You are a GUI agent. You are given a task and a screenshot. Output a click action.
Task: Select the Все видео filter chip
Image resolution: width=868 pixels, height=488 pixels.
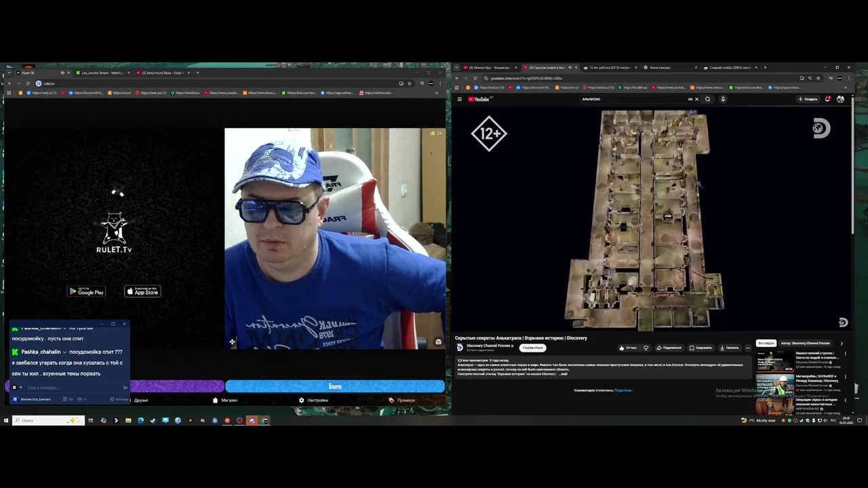(x=766, y=343)
